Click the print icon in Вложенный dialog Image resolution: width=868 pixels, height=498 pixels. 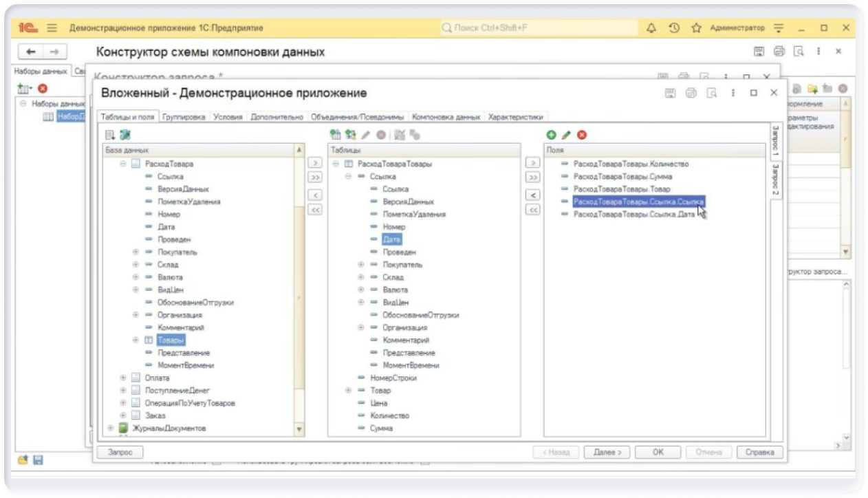point(691,93)
